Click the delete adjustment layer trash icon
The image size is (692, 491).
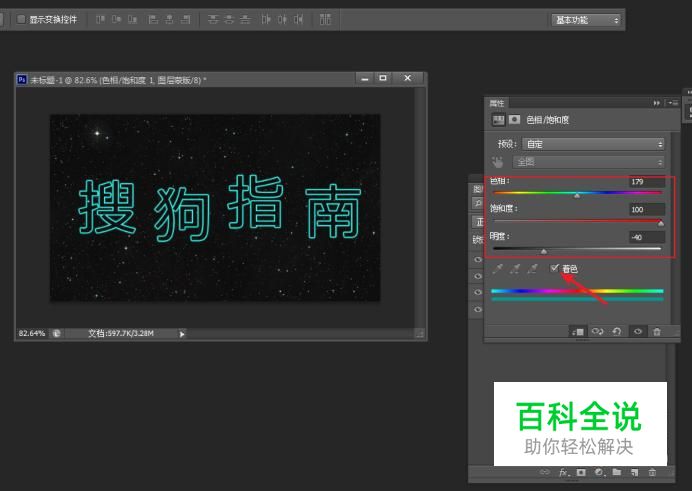(657, 332)
